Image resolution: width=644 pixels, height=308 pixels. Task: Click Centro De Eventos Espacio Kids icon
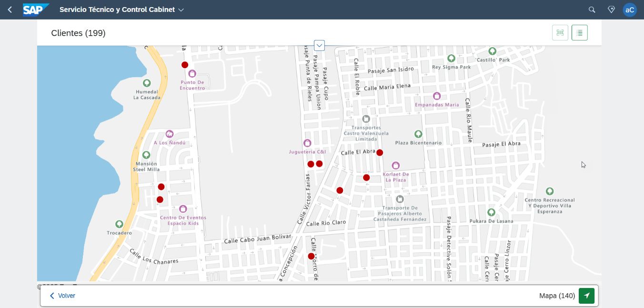183,209
